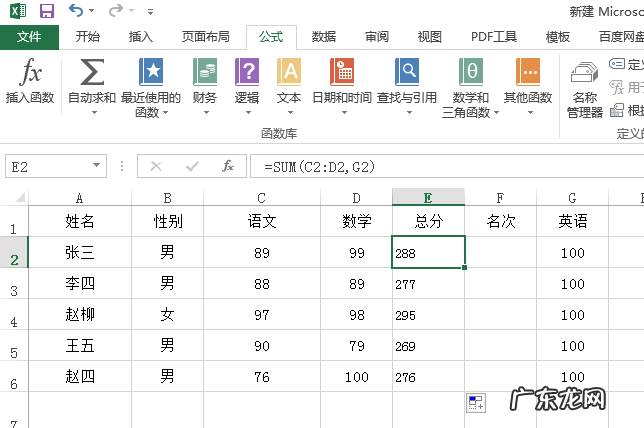Screen dimensions: 644x428
Task: Open the Logical functions purple book icon
Action: click(247, 71)
